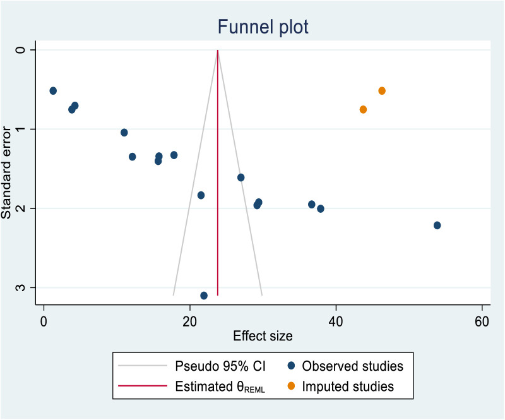Image resolution: width=505 pixels, height=420 pixels.
Task: Click the blue Observed studies legend marker
Action: pyautogui.click(x=291, y=366)
